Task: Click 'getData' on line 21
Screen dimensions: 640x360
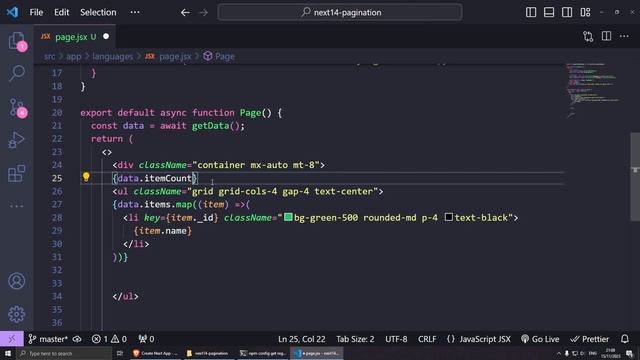Action: [211, 126]
